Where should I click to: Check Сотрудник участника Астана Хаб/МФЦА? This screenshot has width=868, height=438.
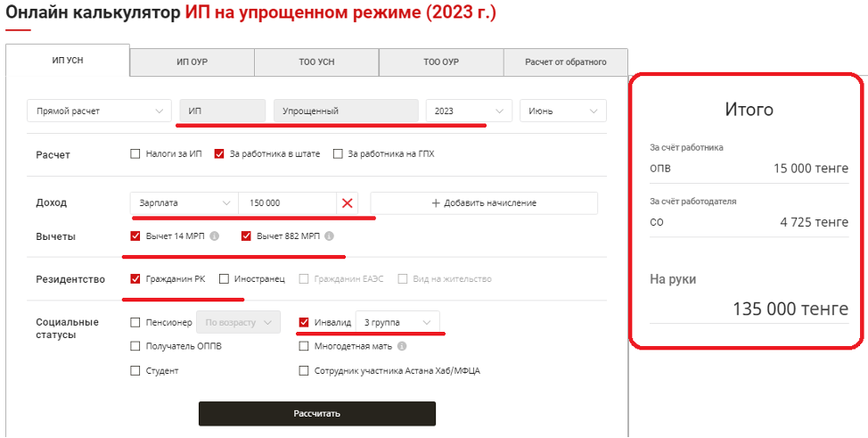coord(303,371)
